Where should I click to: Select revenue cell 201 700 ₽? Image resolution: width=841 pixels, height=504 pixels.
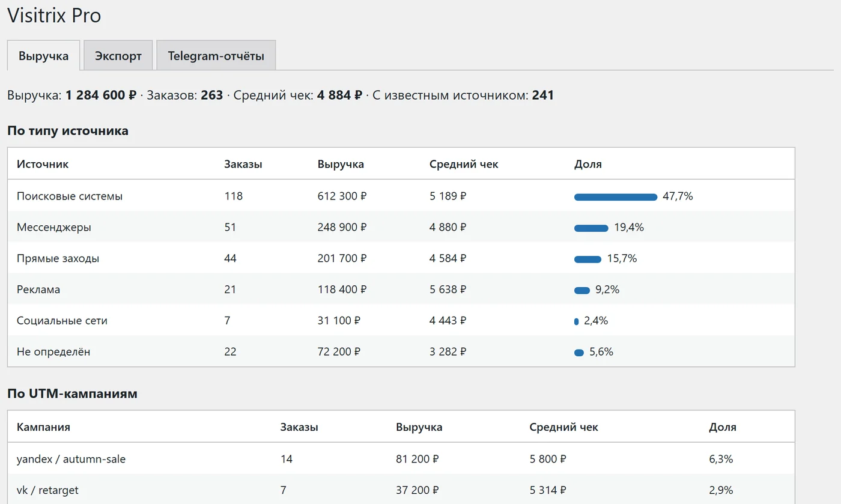point(342,258)
